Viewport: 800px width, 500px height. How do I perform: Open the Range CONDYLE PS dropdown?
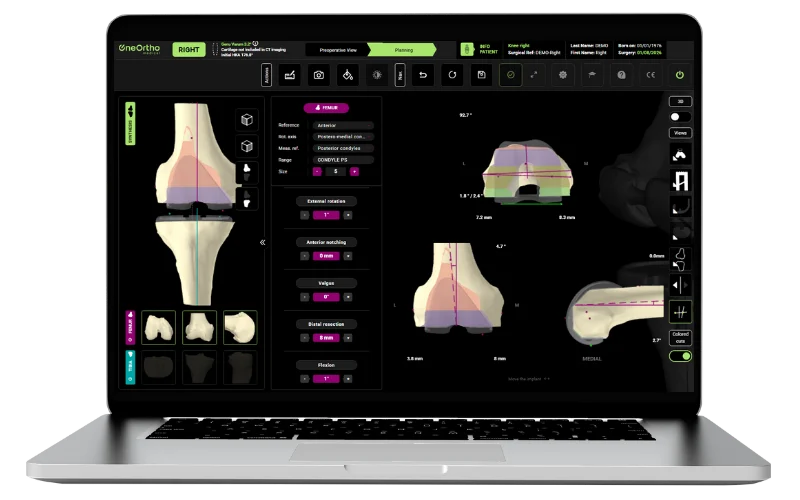(x=343, y=160)
